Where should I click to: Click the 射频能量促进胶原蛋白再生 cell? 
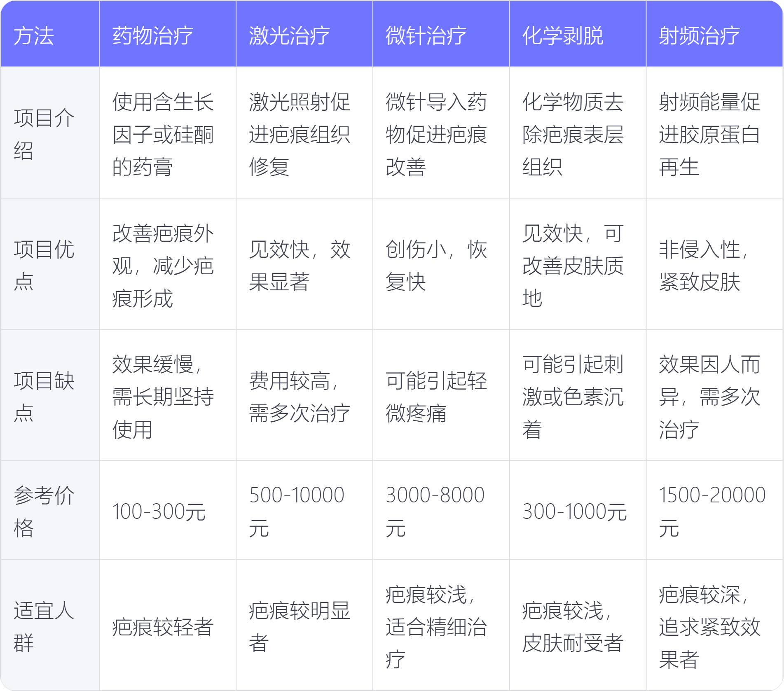[709, 134]
